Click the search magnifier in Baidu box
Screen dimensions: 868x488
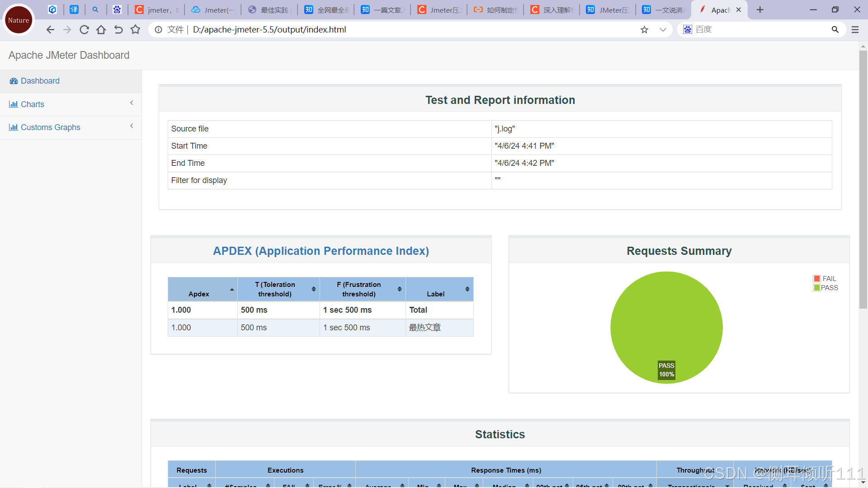tap(835, 30)
